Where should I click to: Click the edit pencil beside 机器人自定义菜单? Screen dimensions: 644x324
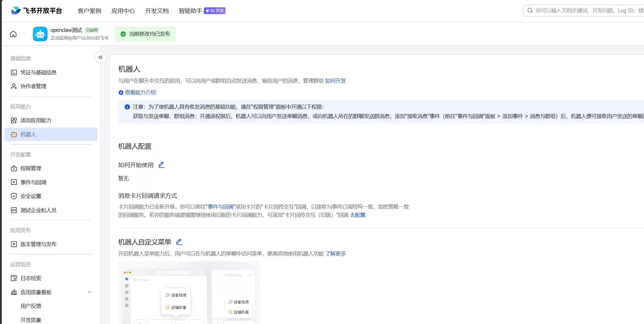tap(179, 242)
